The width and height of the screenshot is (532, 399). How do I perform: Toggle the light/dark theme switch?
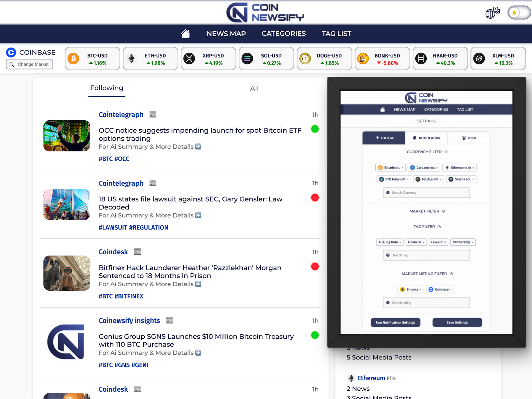point(519,13)
